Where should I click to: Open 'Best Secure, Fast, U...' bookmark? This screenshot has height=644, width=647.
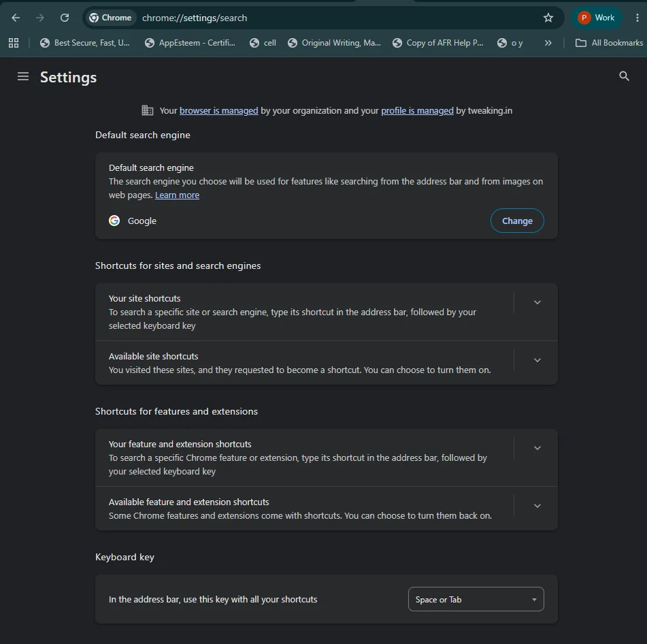pos(85,43)
